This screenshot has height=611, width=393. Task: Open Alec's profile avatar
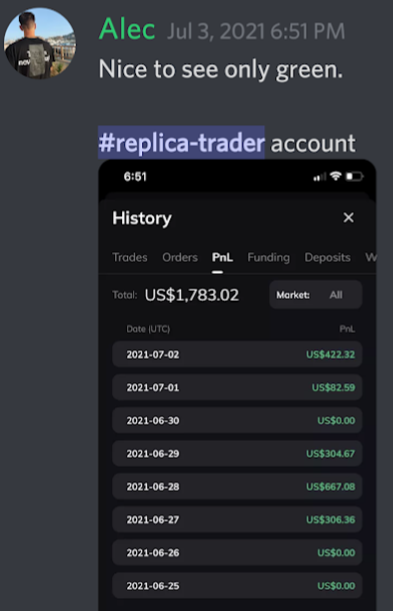39,43
